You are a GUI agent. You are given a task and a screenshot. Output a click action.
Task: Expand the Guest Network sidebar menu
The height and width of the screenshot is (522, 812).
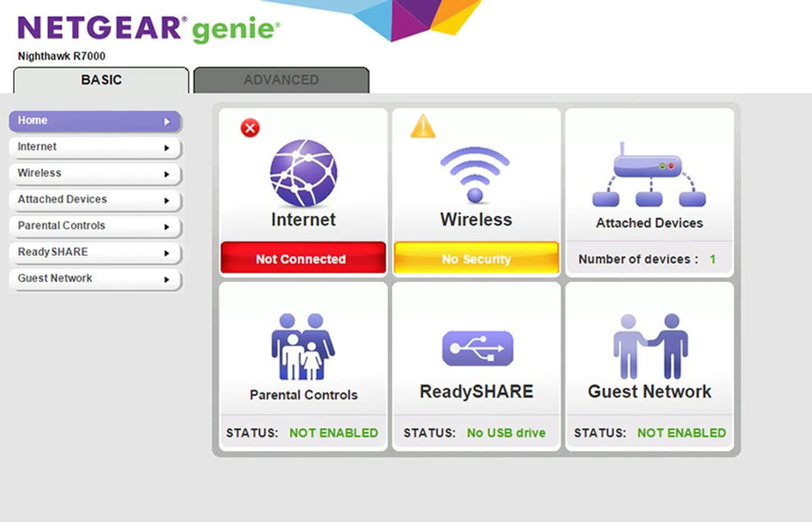point(95,279)
